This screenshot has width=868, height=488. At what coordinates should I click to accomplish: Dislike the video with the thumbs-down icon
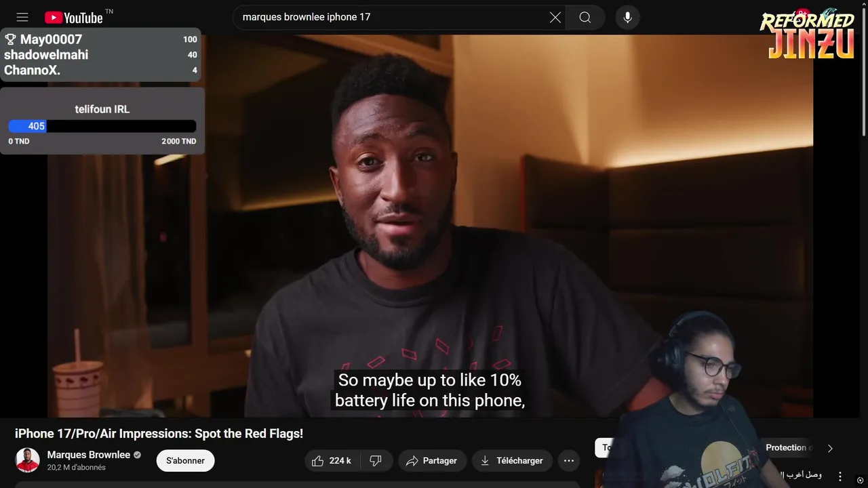coord(376,461)
